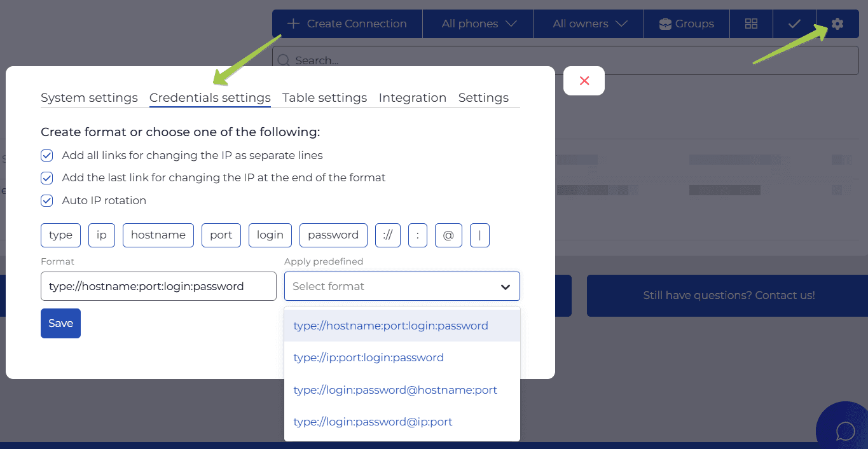Insert the hostname token chip
The width and height of the screenshot is (868, 449).
[158, 235]
